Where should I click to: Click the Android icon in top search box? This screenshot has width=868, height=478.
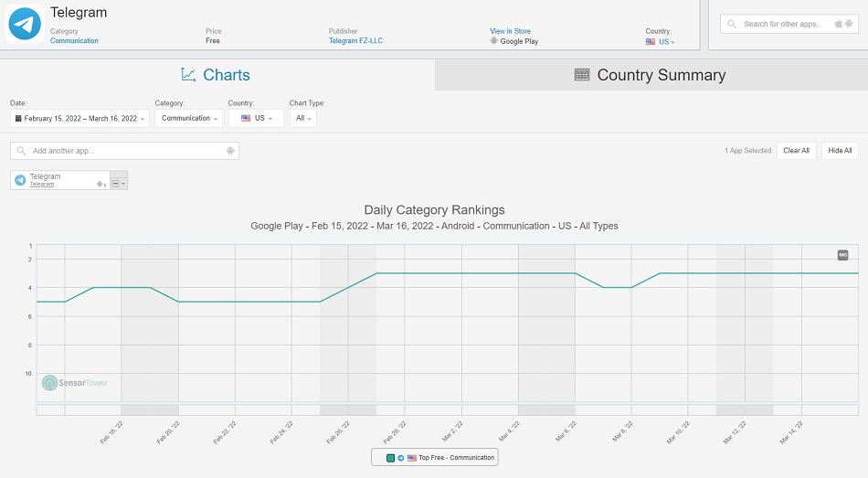point(849,24)
